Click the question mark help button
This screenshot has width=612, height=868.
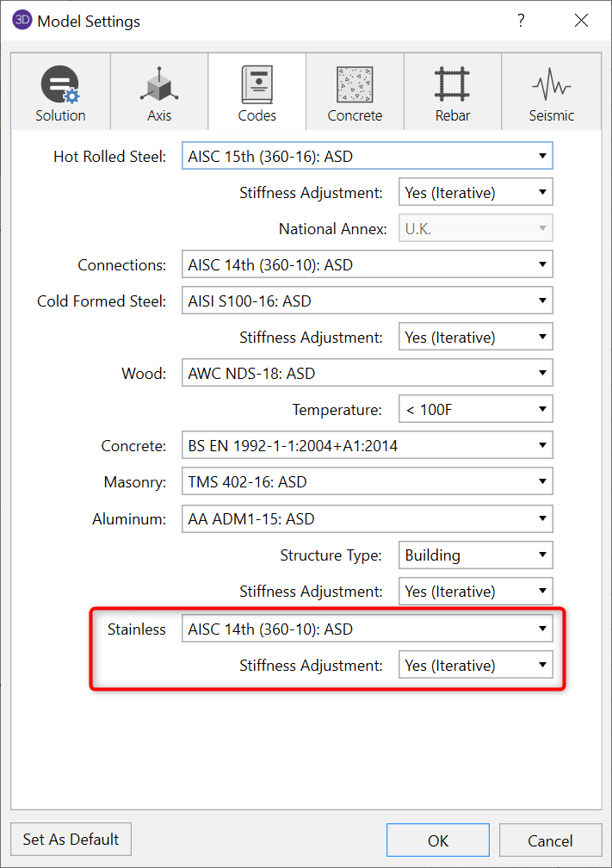tap(521, 21)
